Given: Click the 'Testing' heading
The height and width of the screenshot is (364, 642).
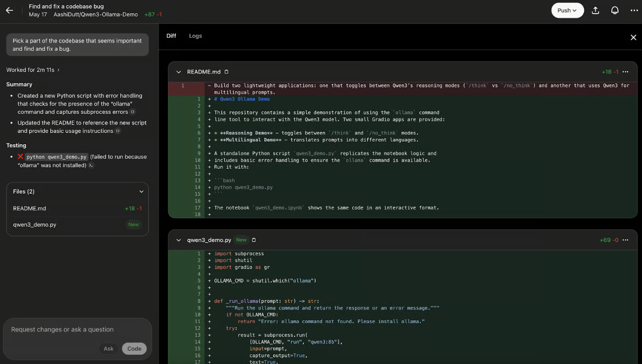Looking at the screenshot, I should click(x=16, y=145).
